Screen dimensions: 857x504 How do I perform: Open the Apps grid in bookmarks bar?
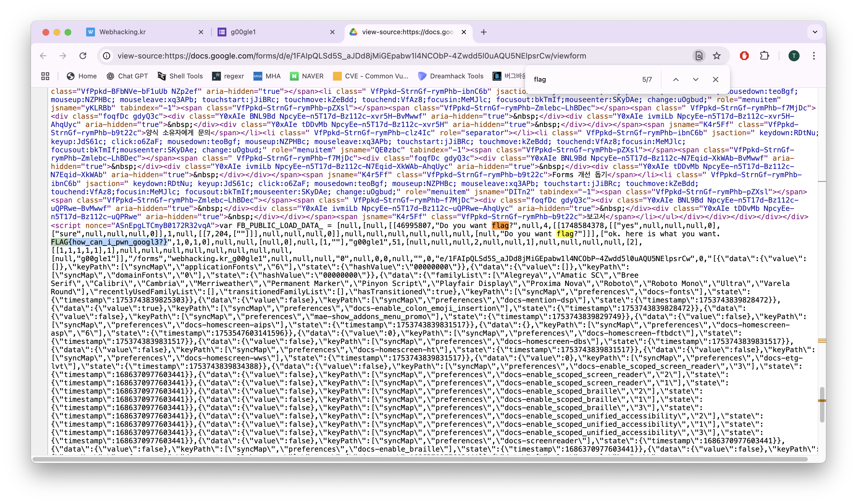[x=45, y=76]
